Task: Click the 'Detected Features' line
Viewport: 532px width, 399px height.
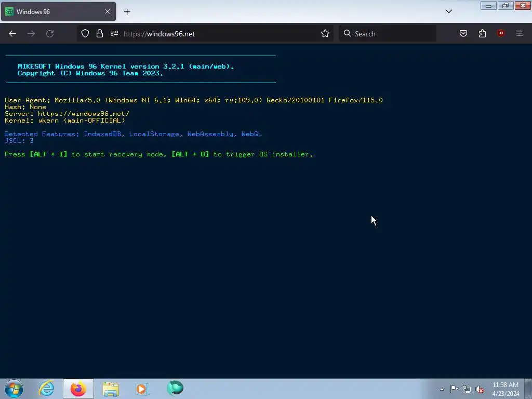Action: click(134, 134)
